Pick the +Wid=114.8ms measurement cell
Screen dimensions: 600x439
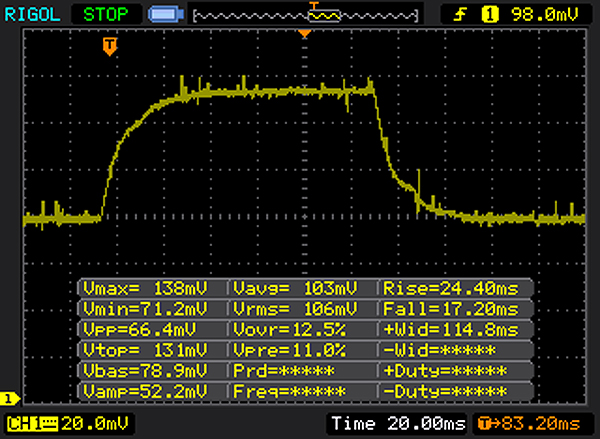click(448, 329)
